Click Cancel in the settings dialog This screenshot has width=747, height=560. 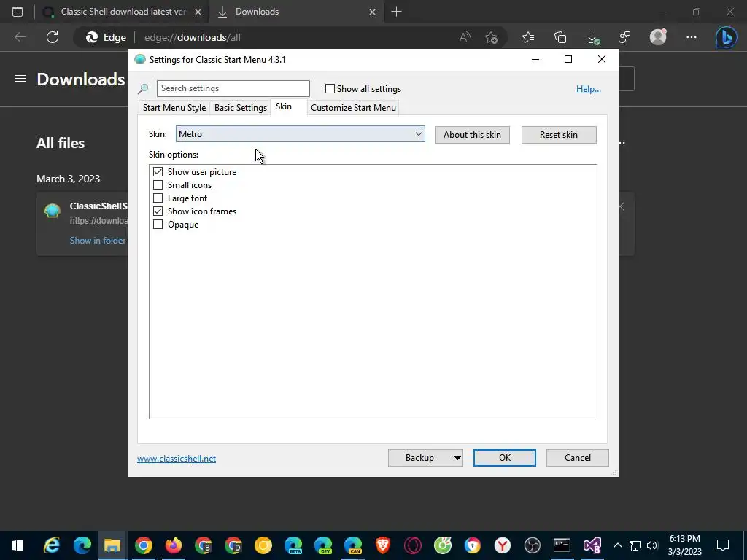578,458
